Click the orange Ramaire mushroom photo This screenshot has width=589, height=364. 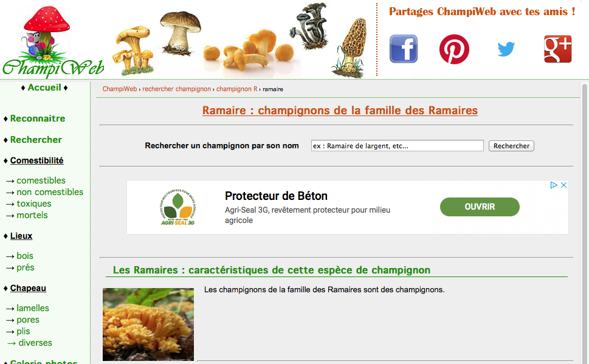pyautogui.click(x=148, y=324)
